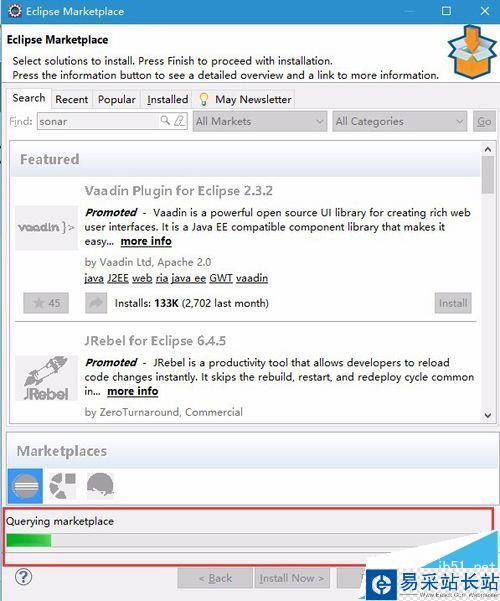This screenshot has height=601, width=500.
Task: Open more info link for JRebel
Action: pos(133,391)
